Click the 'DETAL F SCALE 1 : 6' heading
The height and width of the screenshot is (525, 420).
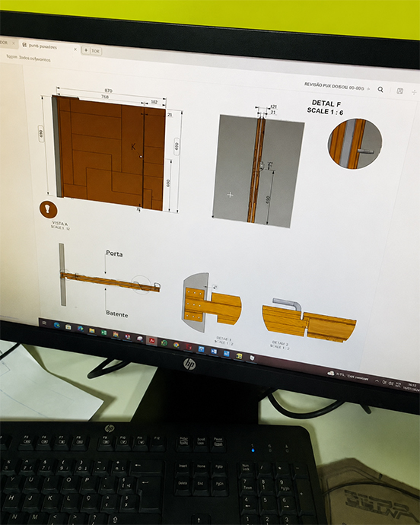pos(326,107)
